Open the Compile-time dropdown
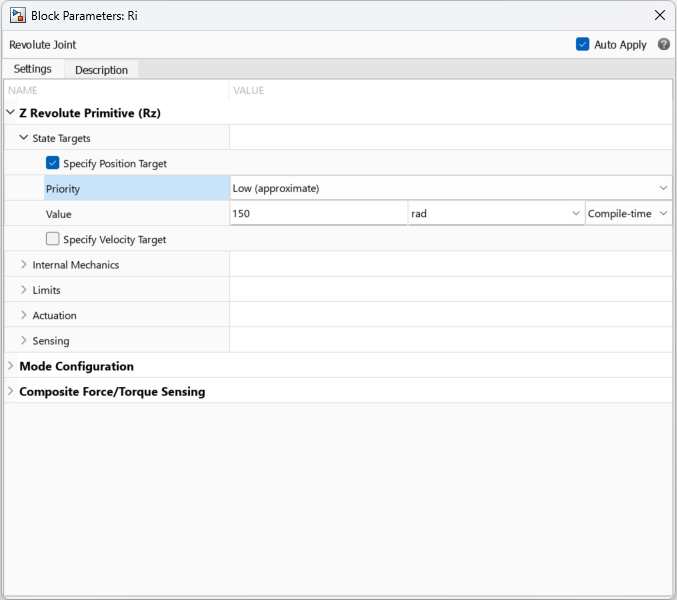Image resolution: width=677 pixels, height=600 pixels. coord(628,214)
